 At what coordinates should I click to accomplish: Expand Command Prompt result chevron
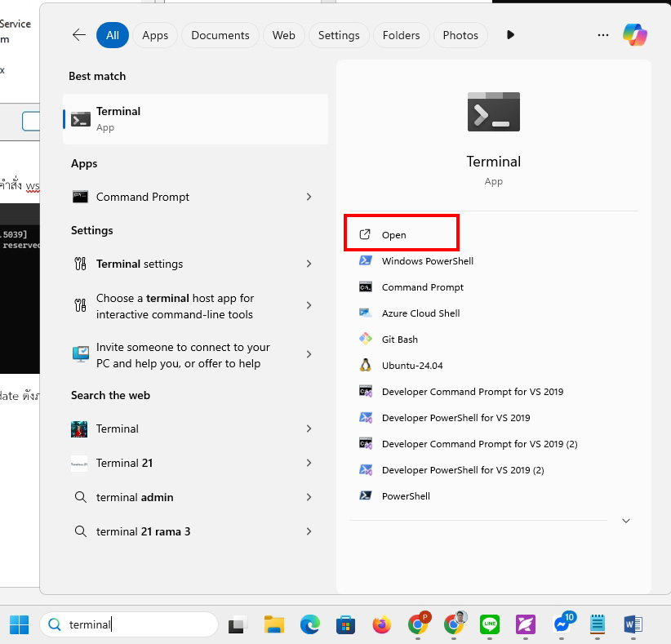309,197
